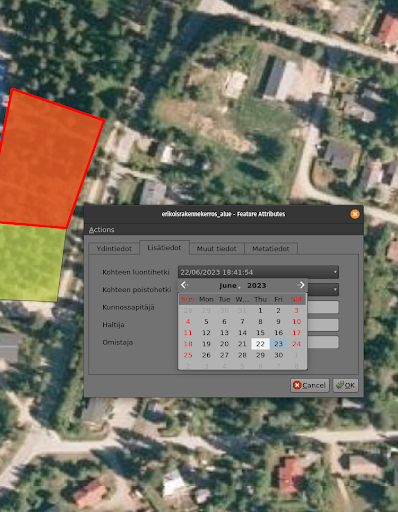Switch to the Muut tiedot tab

coord(217,249)
